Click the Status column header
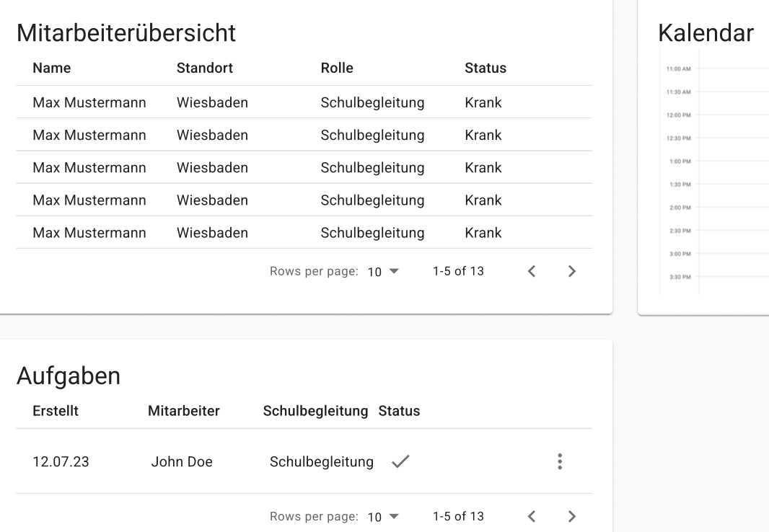Image resolution: width=769 pixels, height=532 pixels. point(485,68)
